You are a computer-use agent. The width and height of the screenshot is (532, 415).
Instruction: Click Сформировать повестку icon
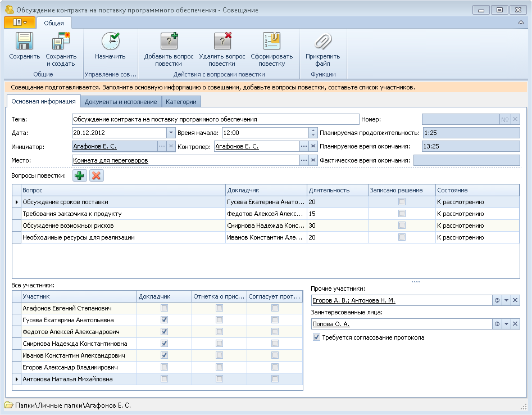click(x=271, y=42)
